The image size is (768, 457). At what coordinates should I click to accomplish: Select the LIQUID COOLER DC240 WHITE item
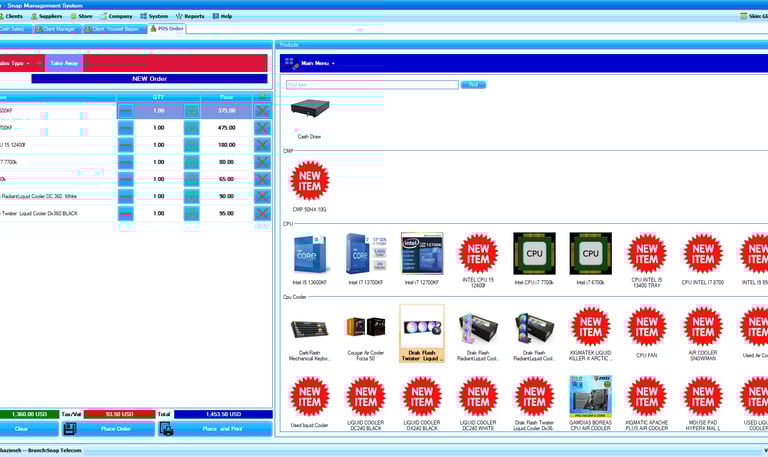pyautogui.click(x=478, y=404)
